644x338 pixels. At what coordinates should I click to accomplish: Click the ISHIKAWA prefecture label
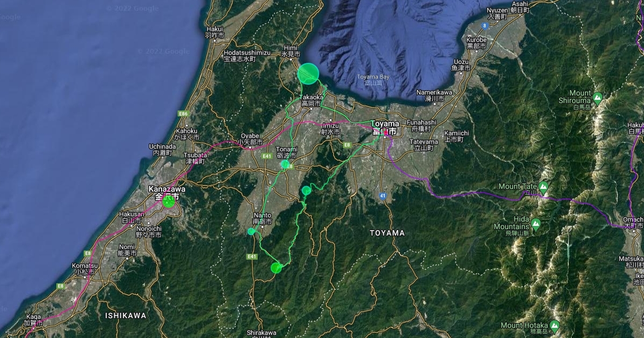pos(126,315)
